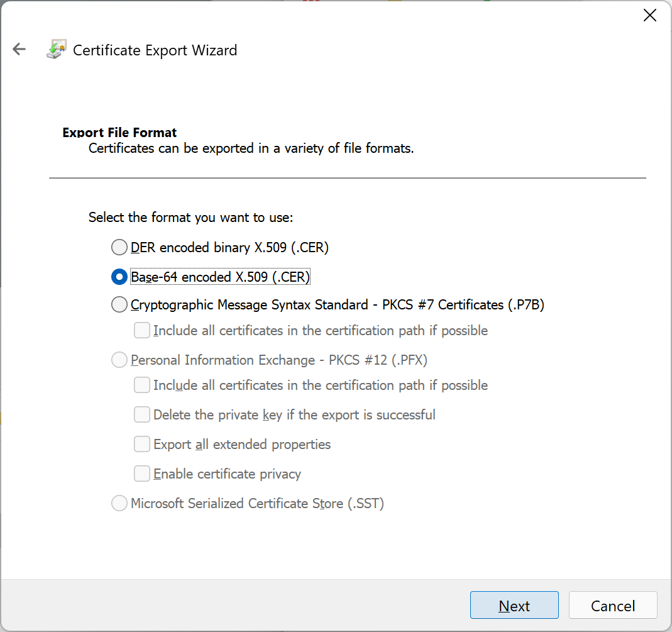The width and height of the screenshot is (672, 632).
Task: Choose PKCS #7 Certificates (.P7B) option
Action: pos(119,304)
